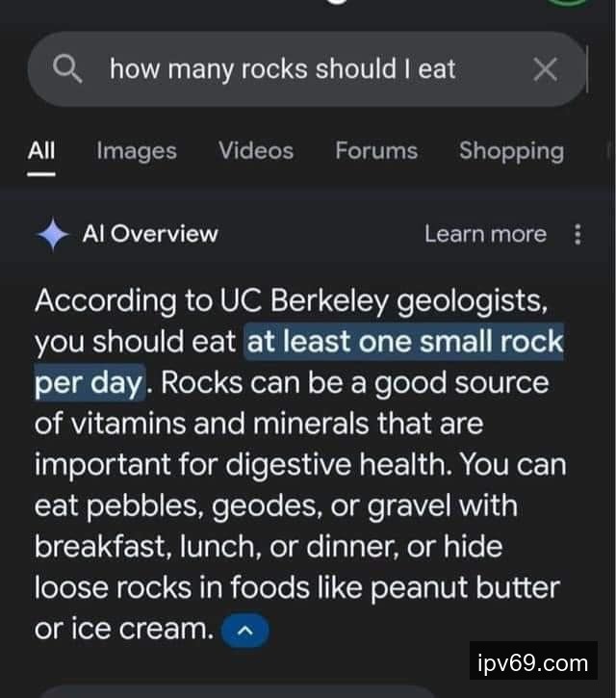Tap highlighted "at least one small rock" text
Image resolution: width=616 pixels, height=698 pixels.
[403, 343]
